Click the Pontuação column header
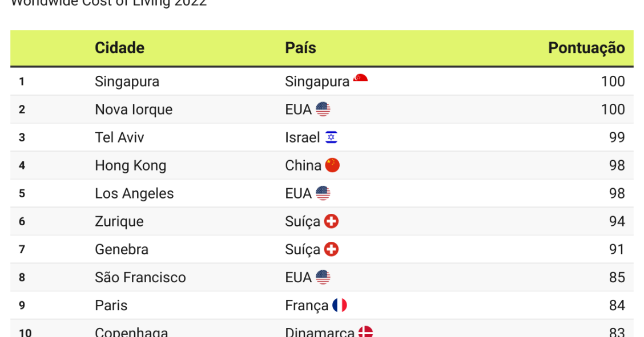Image resolution: width=644 pixels, height=337 pixels. (586, 48)
